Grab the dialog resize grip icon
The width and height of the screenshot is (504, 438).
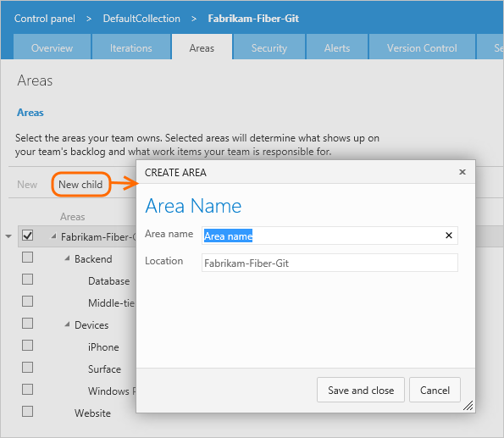click(x=468, y=406)
